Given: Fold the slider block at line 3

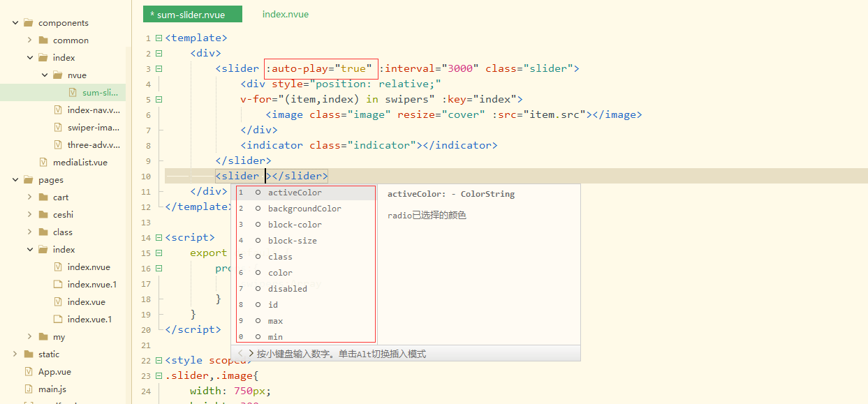Looking at the screenshot, I should 159,69.
